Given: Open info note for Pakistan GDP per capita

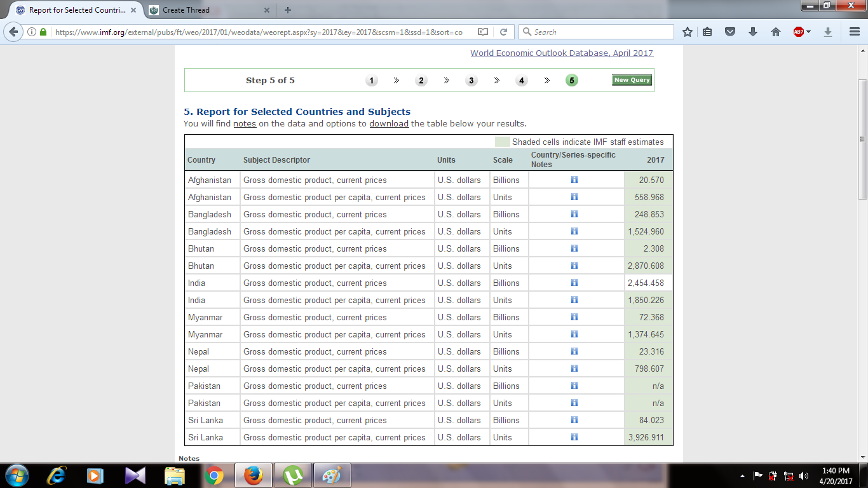Looking at the screenshot, I should point(574,403).
